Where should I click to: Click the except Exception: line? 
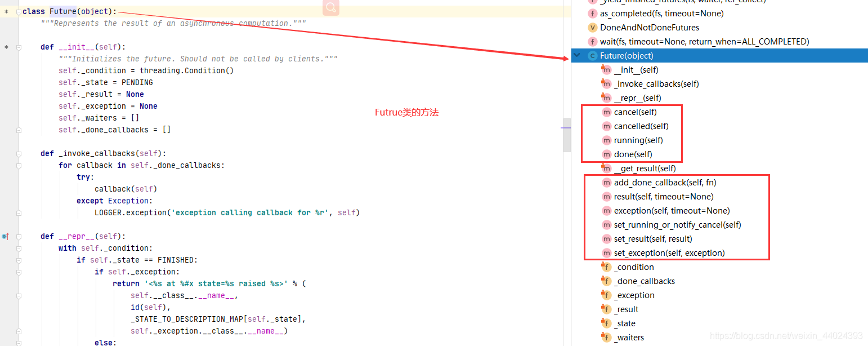[x=115, y=201]
